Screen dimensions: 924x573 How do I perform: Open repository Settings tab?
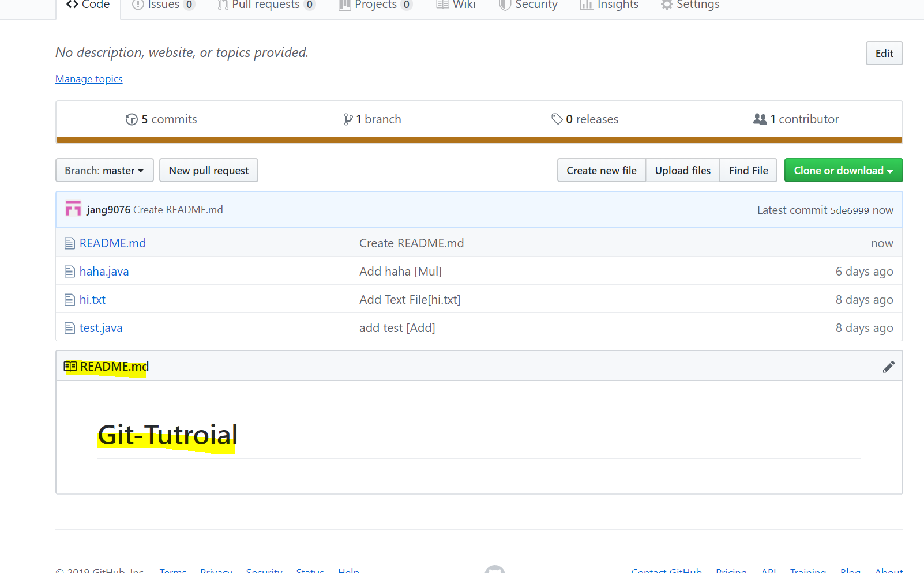pos(690,5)
